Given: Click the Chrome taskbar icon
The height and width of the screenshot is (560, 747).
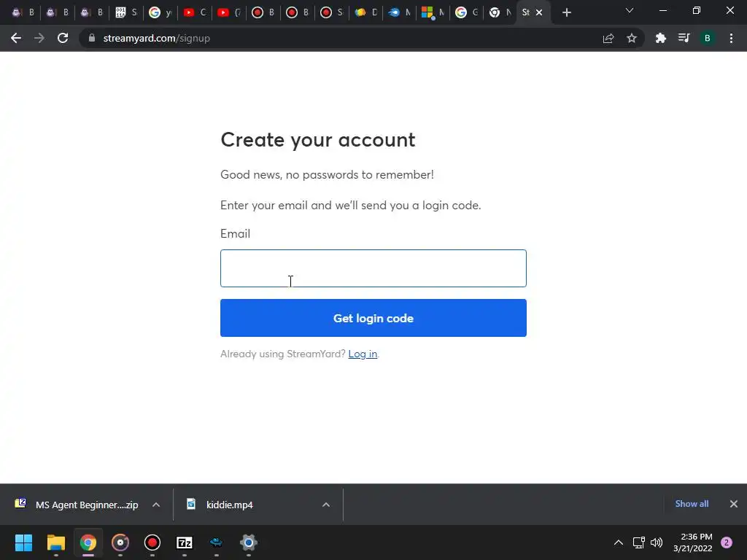Looking at the screenshot, I should [88, 542].
